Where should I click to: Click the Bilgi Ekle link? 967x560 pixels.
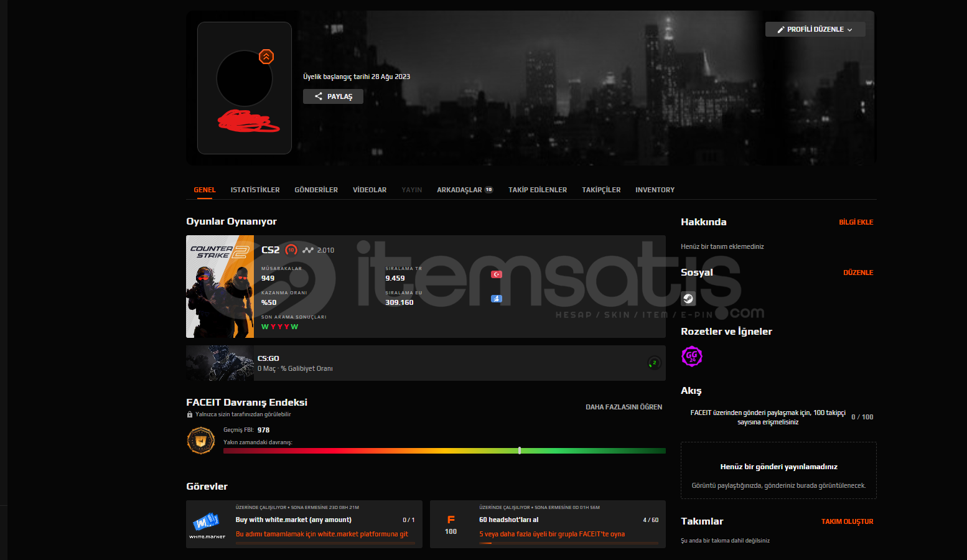(x=856, y=222)
